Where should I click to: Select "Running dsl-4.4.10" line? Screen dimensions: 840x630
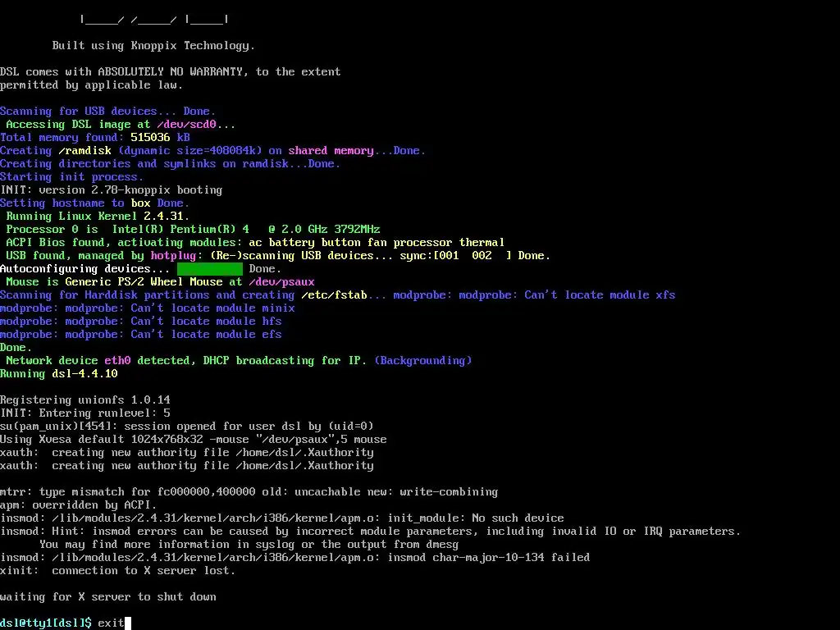pos(59,373)
